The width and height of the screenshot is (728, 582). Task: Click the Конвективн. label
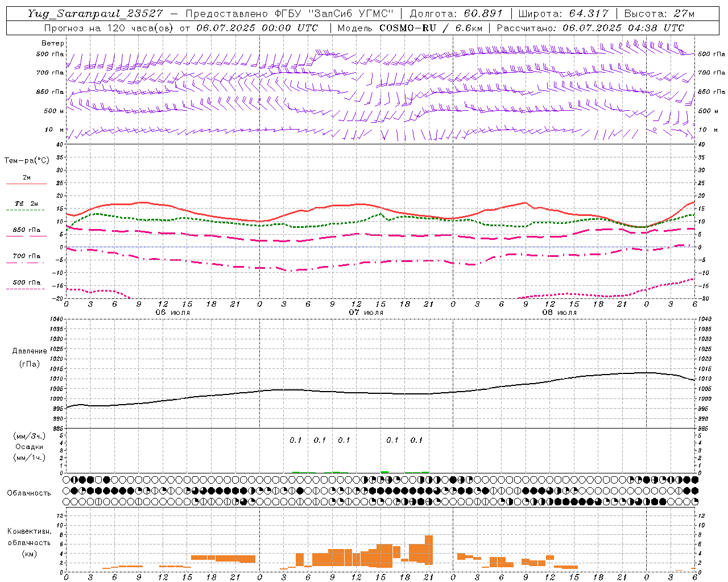click(x=29, y=531)
